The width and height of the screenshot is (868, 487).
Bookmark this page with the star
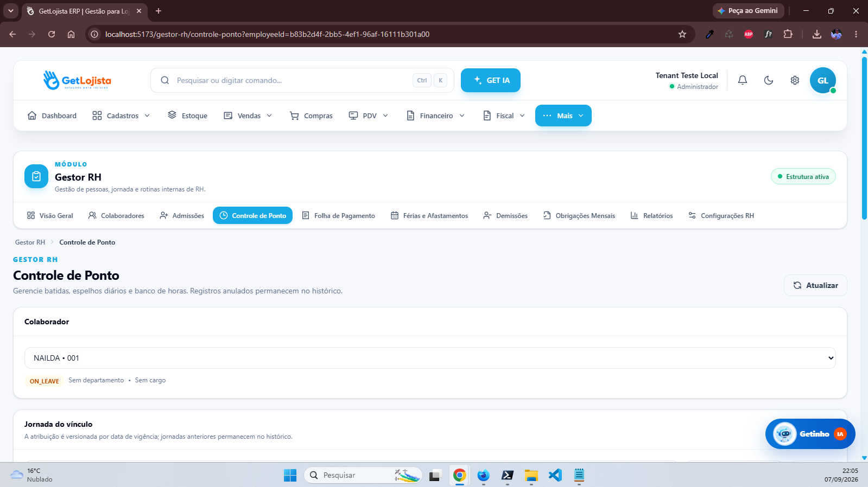(x=682, y=34)
